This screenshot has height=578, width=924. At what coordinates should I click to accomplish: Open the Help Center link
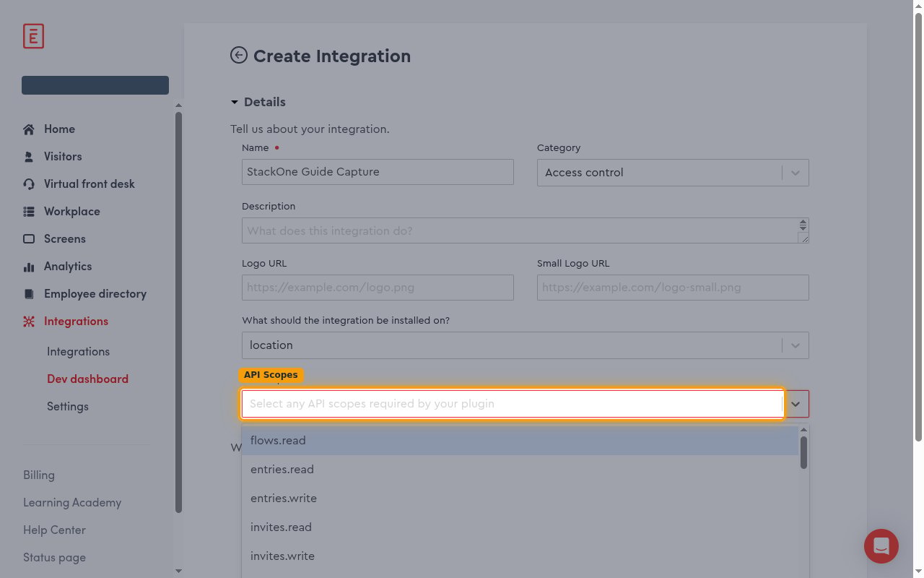(54, 530)
